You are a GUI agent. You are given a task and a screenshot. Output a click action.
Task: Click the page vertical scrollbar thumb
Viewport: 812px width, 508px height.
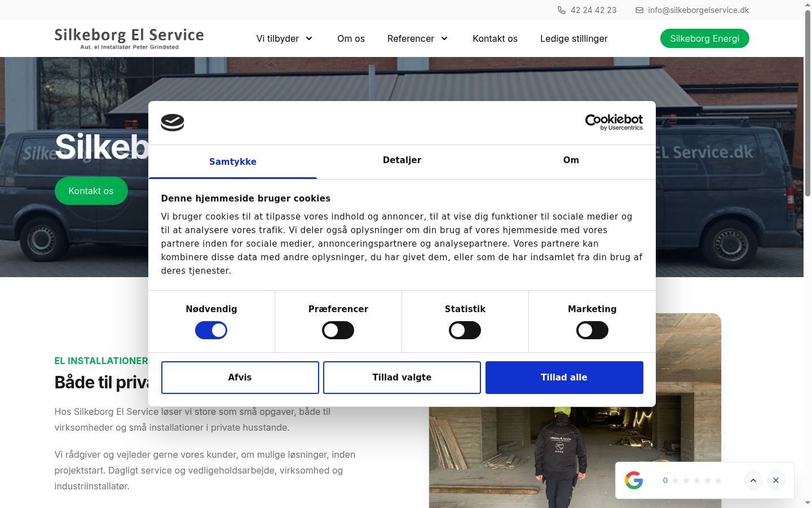coord(807,104)
